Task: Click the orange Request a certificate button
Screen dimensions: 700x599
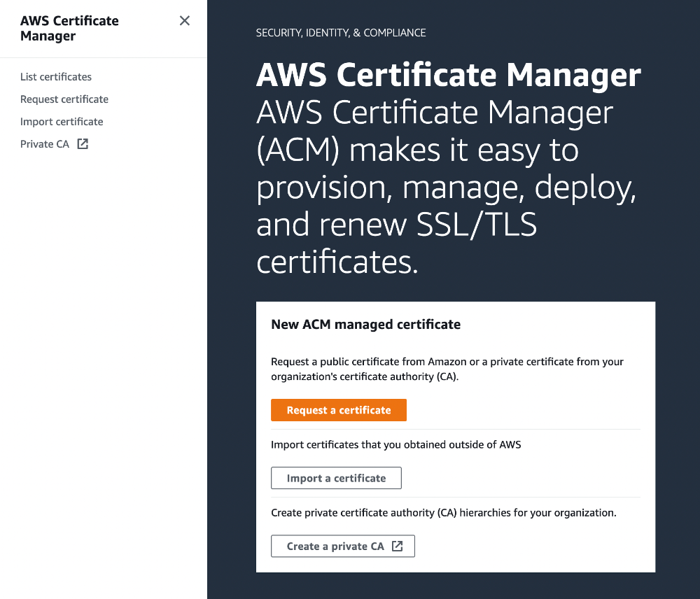Action: pyautogui.click(x=338, y=410)
